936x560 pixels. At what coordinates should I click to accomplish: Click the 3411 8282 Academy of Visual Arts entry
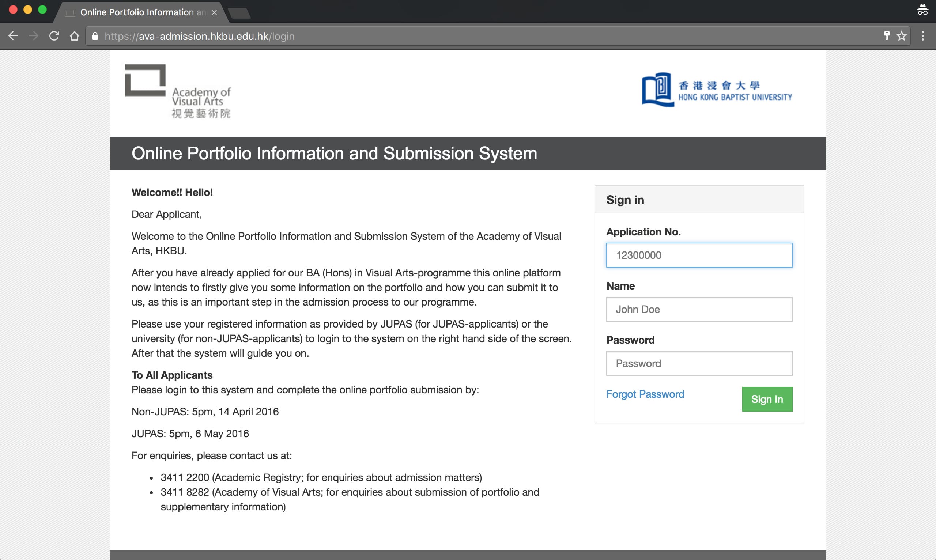click(x=350, y=499)
